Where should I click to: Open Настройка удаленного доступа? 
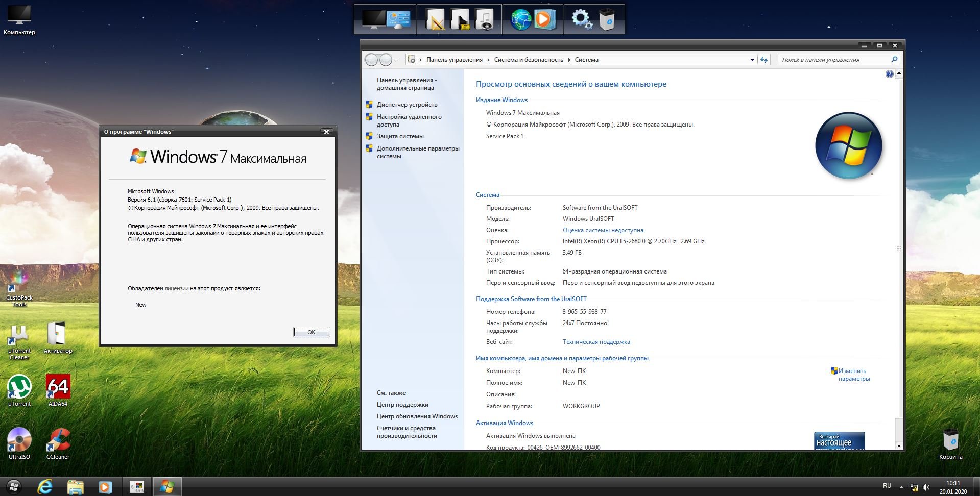(x=409, y=120)
